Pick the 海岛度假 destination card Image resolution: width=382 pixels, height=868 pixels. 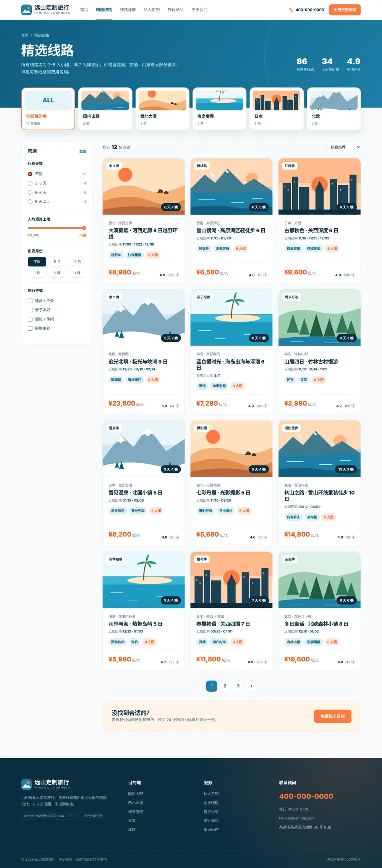[x=219, y=109]
